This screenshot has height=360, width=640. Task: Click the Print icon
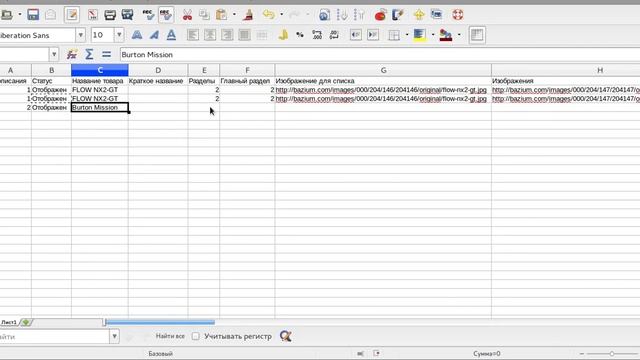(110, 15)
